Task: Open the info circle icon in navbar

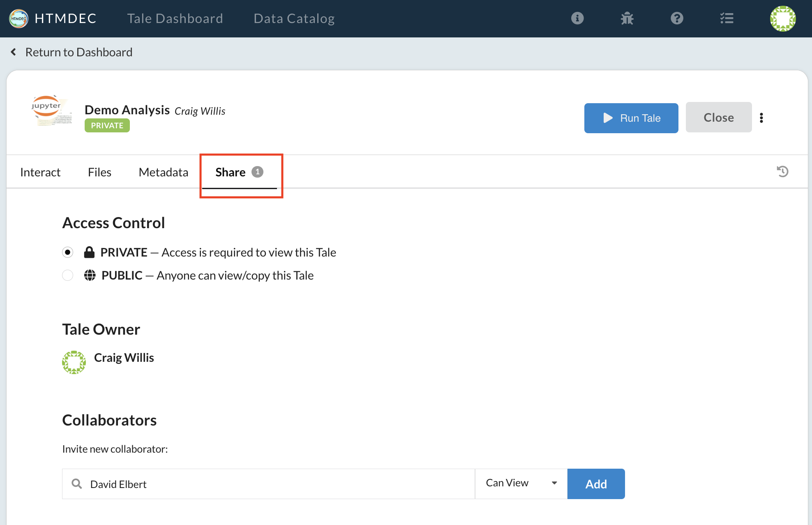Action: click(x=577, y=19)
